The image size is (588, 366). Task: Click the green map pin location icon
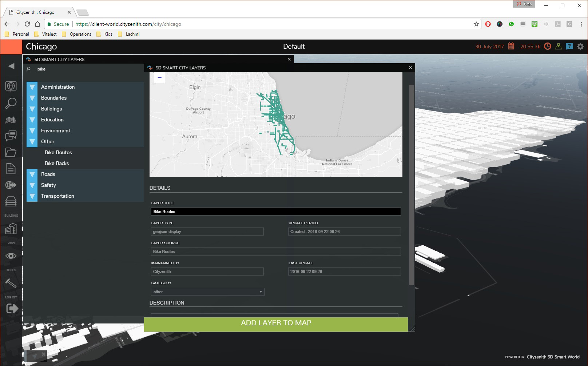(x=559, y=46)
